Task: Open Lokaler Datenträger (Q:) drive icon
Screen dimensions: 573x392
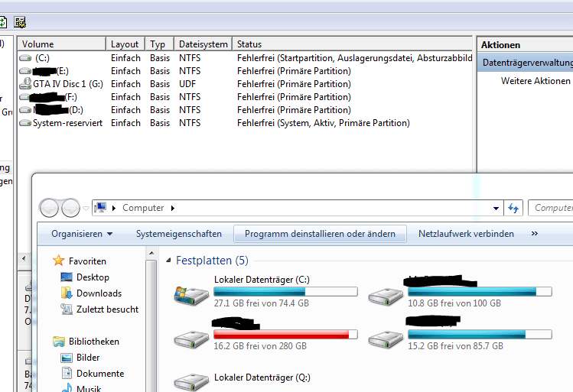Action: [x=191, y=382]
